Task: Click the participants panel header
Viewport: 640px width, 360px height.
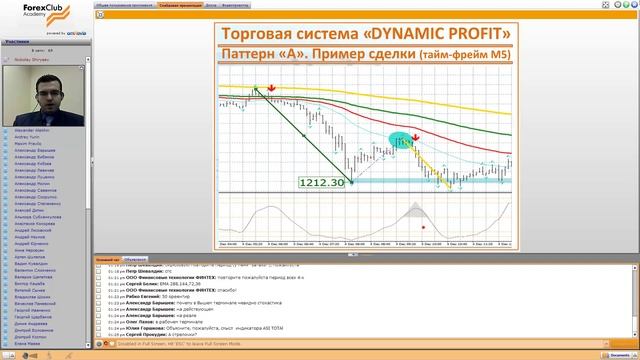Action: point(46,42)
